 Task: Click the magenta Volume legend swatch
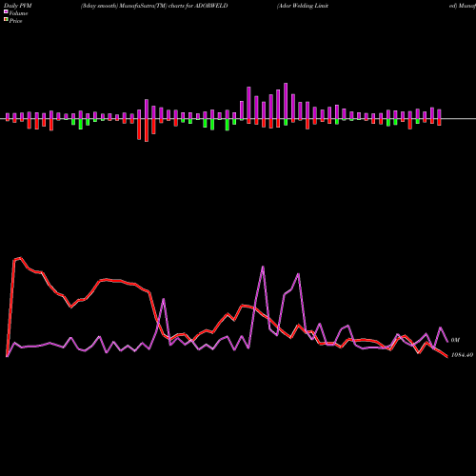pos(6,11)
